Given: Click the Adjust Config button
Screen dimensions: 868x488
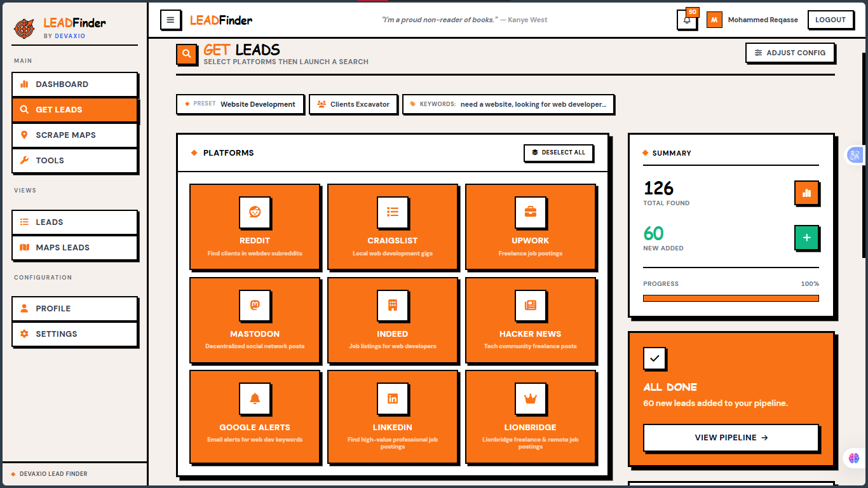Looking at the screenshot, I should [790, 53].
